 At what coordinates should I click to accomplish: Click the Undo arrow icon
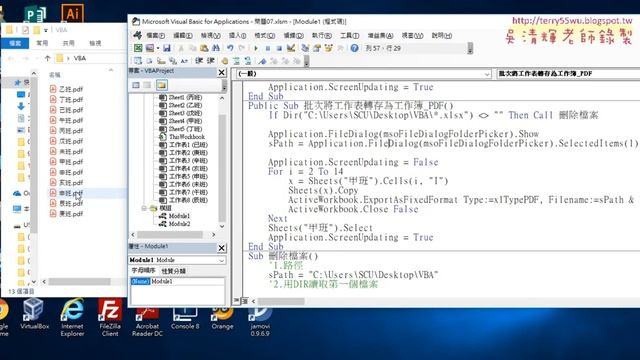(230, 48)
